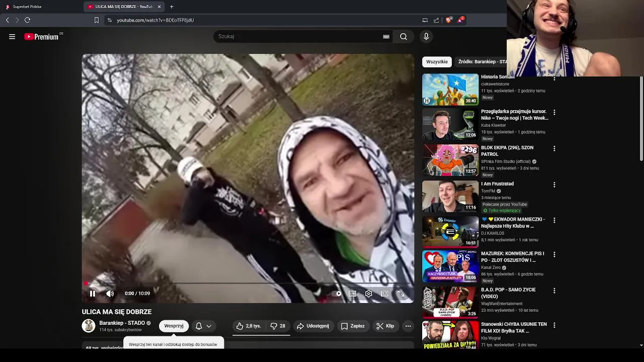Open Historia Somalii video thumbnail
This screenshot has height=362, width=644.
point(450,89)
